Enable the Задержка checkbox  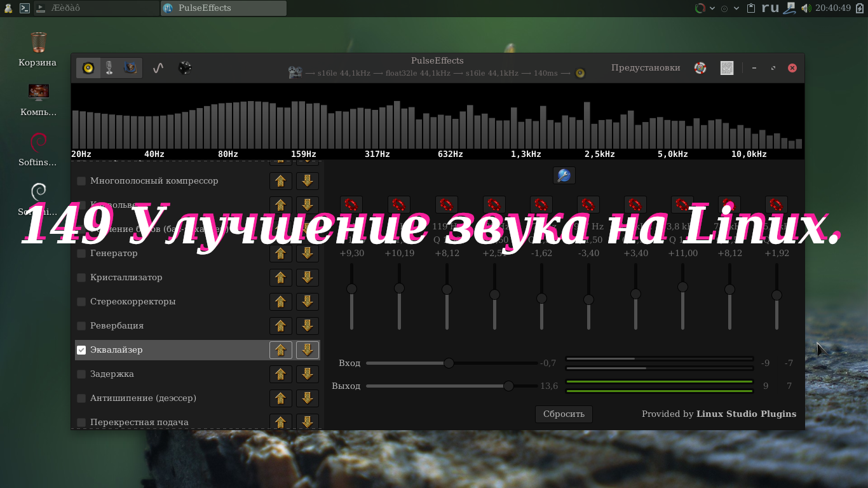point(81,374)
